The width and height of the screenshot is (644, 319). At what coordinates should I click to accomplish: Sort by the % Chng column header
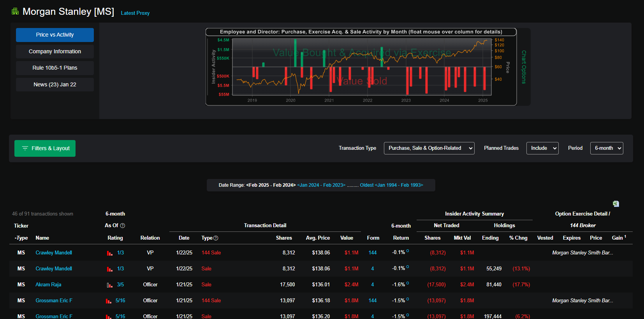518,238
